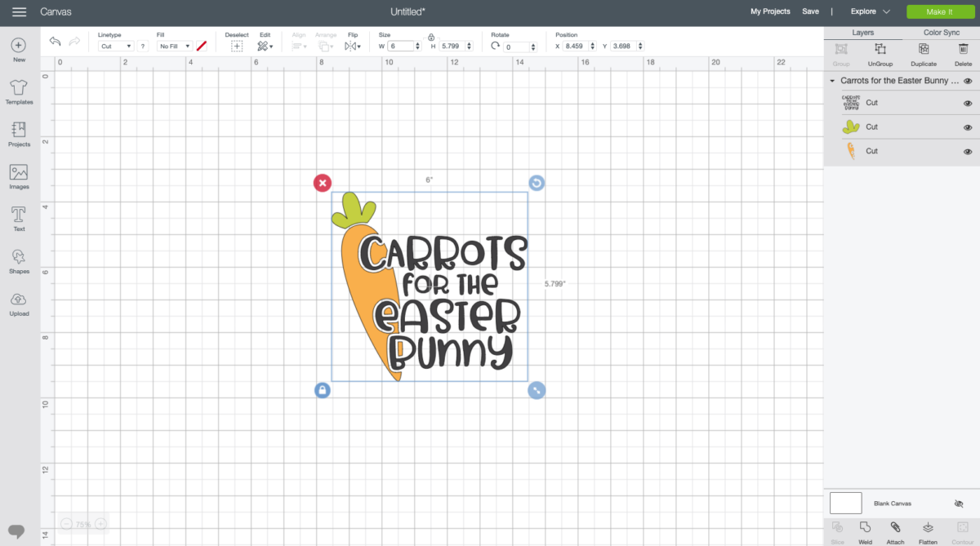Click the rotate handle on selection box
This screenshot has height=546, width=980.
pos(537,183)
